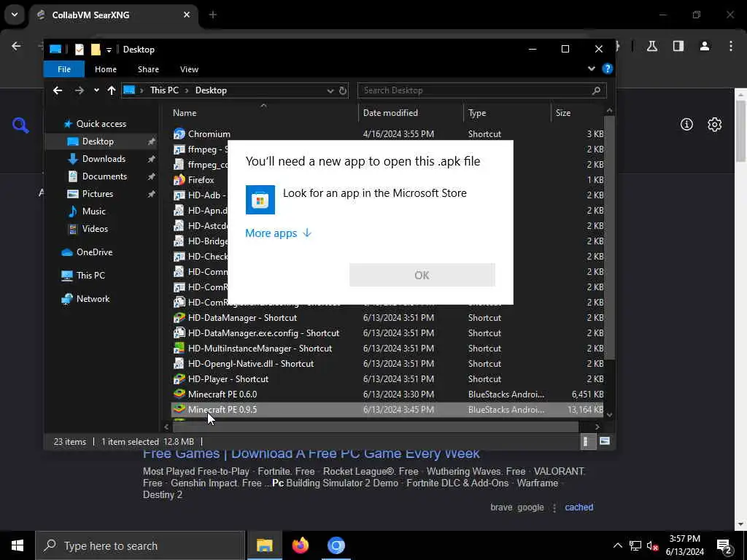Expand the File Explorer ribbon chevron
This screenshot has width=747, height=560.
click(591, 69)
